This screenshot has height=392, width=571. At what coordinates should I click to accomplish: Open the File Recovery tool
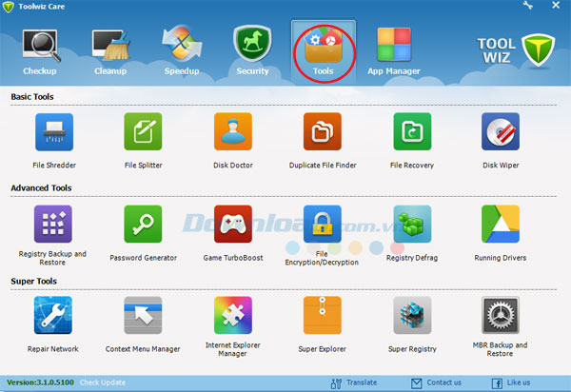click(412, 131)
